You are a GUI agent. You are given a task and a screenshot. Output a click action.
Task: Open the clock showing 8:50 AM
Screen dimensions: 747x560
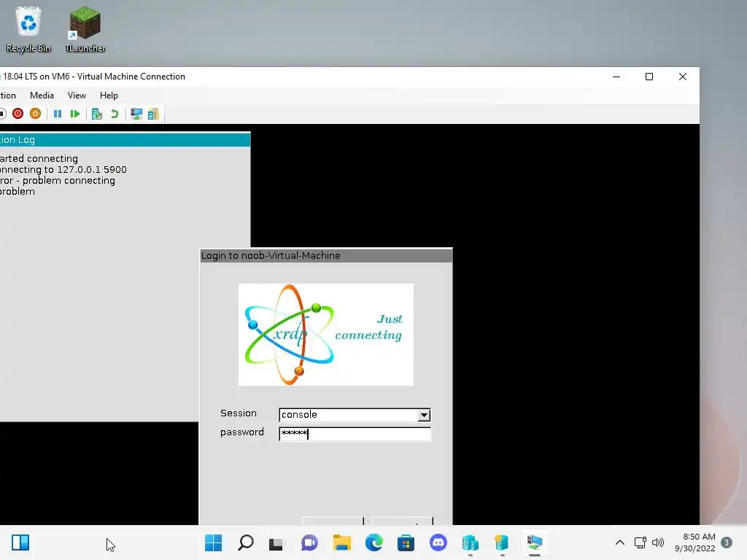(695, 542)
